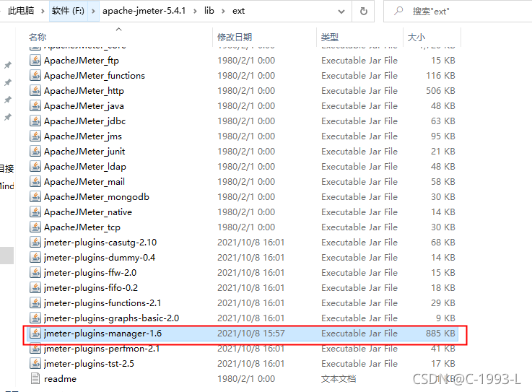Click the refresh button beside the address bar

363,12
